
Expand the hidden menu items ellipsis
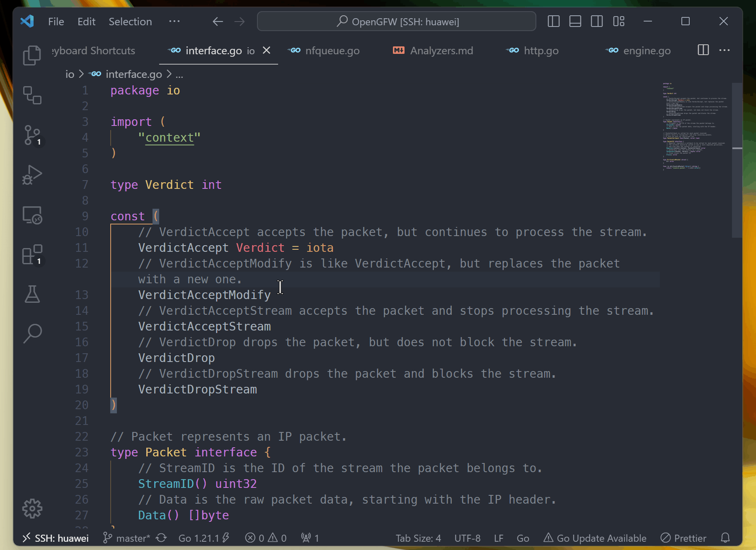(x=174, y=22)
